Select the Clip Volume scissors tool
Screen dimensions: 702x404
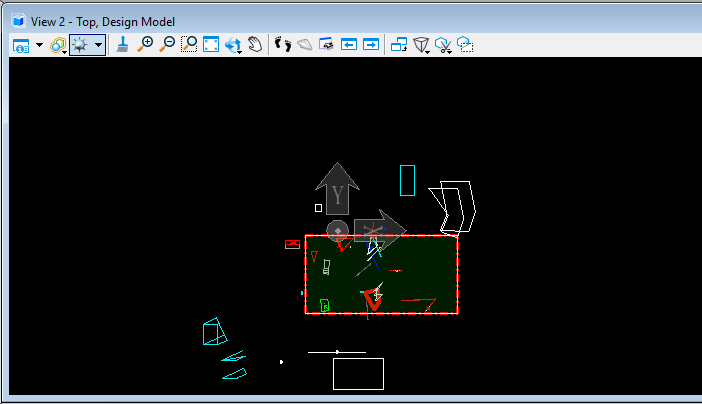(443, 45)
